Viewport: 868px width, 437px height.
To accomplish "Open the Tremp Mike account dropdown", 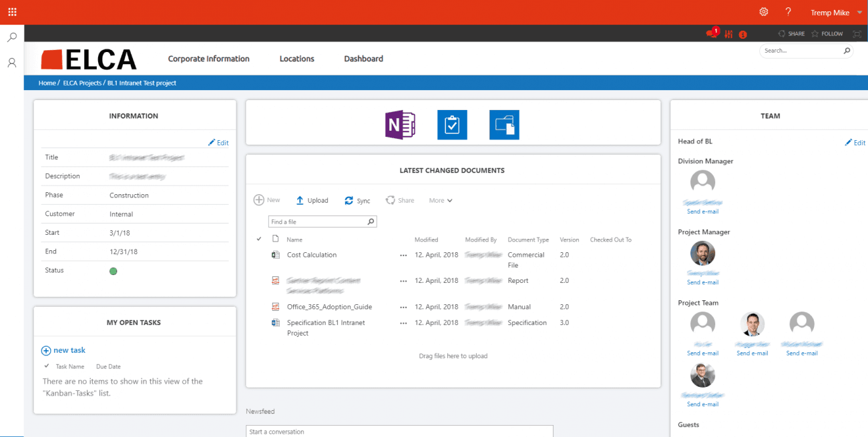I will (836, 12).
